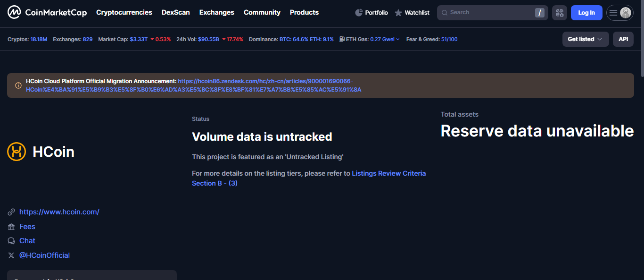Open the Chat link

click(27, 241)
